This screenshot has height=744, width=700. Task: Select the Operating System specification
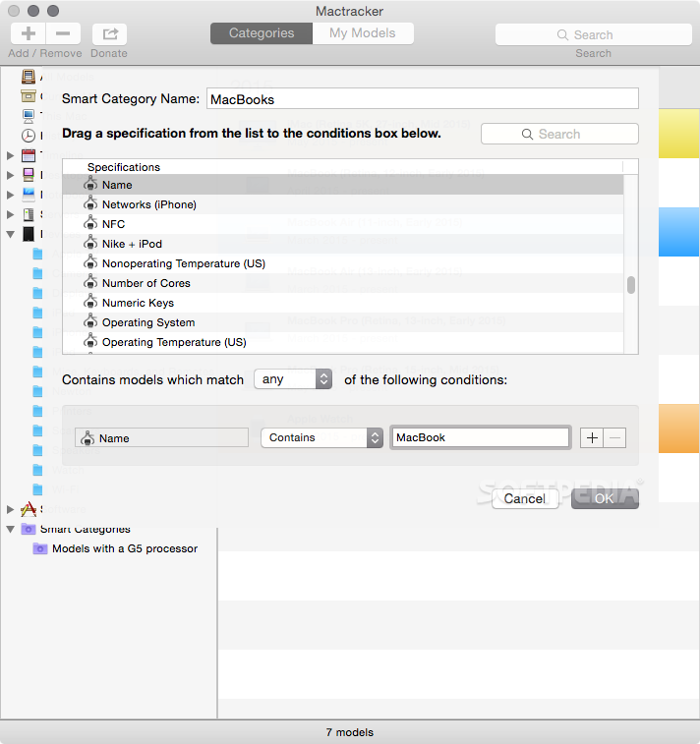[x=343, y=322]
